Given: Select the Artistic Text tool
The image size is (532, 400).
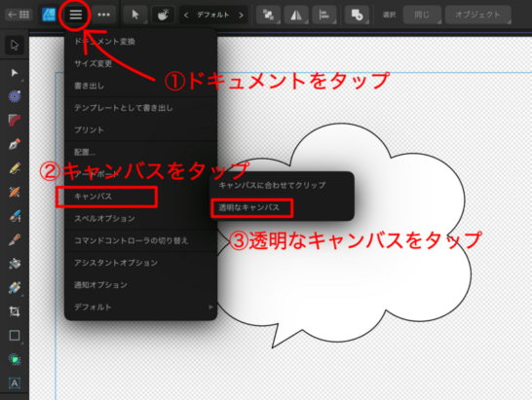Looking at the screenshot, I should 15,383.
